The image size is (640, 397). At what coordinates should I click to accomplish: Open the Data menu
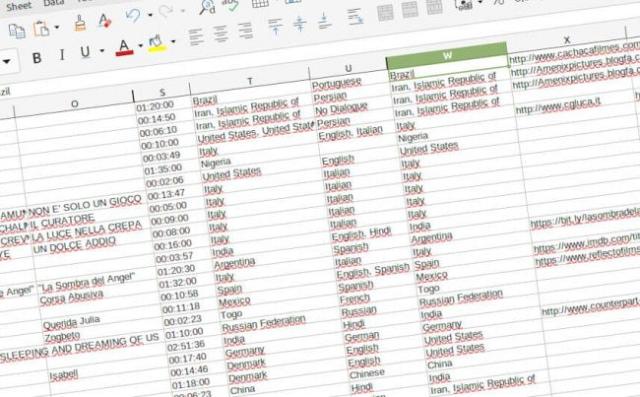53,3
